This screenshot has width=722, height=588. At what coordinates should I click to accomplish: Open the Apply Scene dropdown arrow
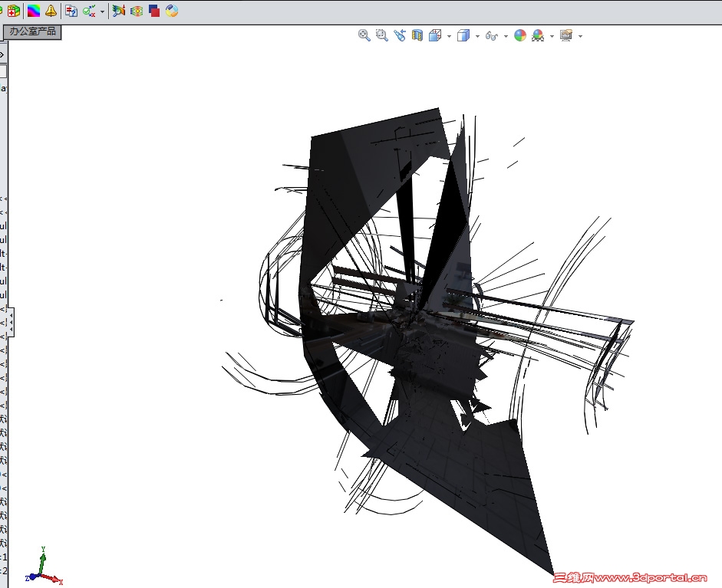point(552,36)
